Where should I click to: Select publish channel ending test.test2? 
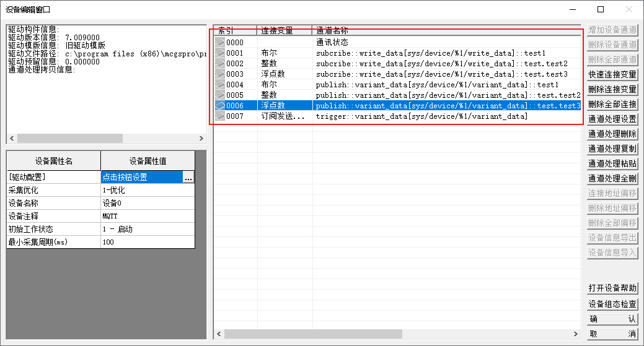[x=448, y=95]
